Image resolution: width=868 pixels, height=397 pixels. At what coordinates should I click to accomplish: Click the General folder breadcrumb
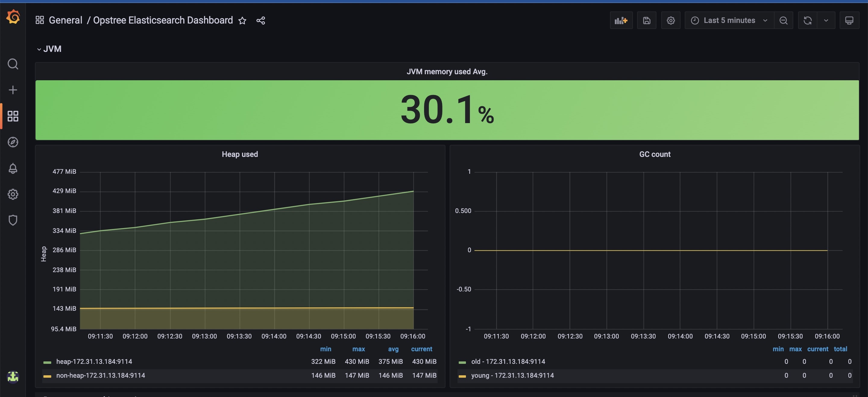click(x=65, y=20)
